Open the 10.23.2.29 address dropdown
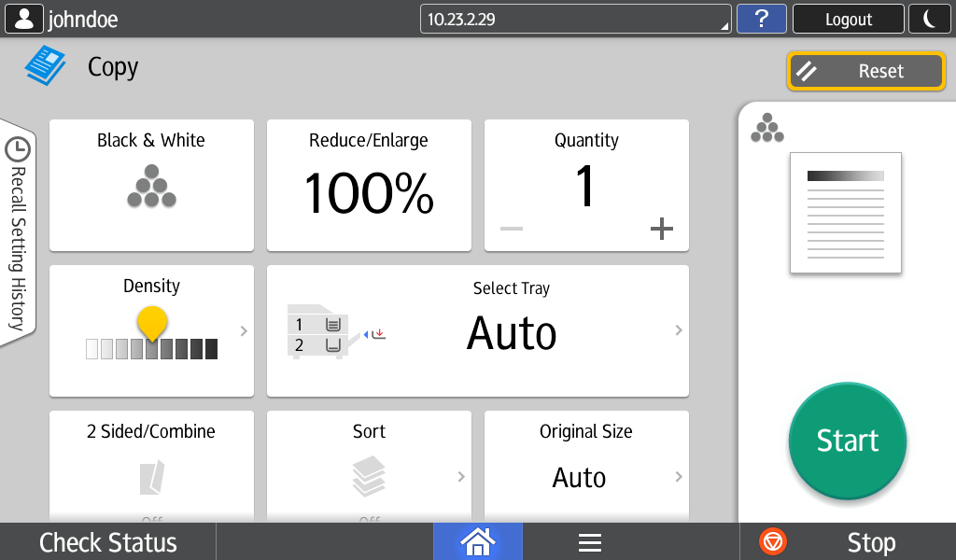The image size is (956, 560). [575, 19]
